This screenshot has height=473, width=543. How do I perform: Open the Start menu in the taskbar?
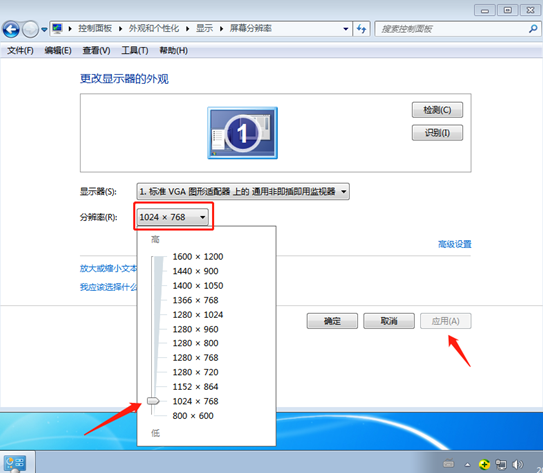pyautogui.click(x=15, y=463)
